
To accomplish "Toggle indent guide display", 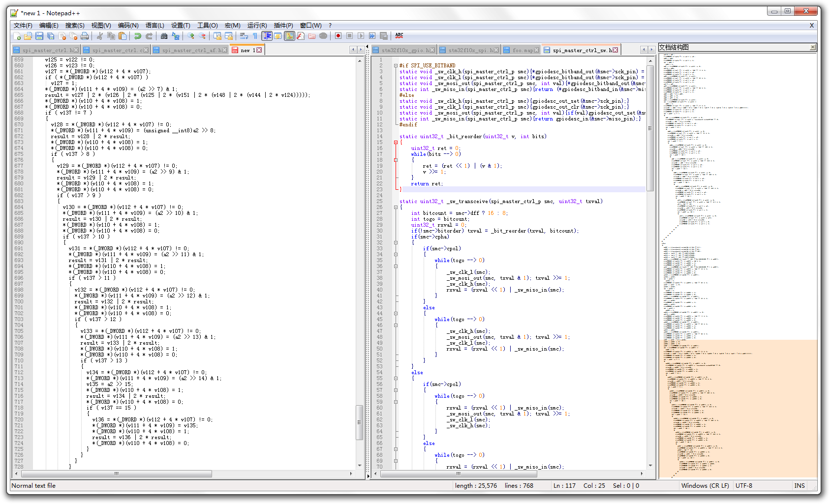I will 267,36.
